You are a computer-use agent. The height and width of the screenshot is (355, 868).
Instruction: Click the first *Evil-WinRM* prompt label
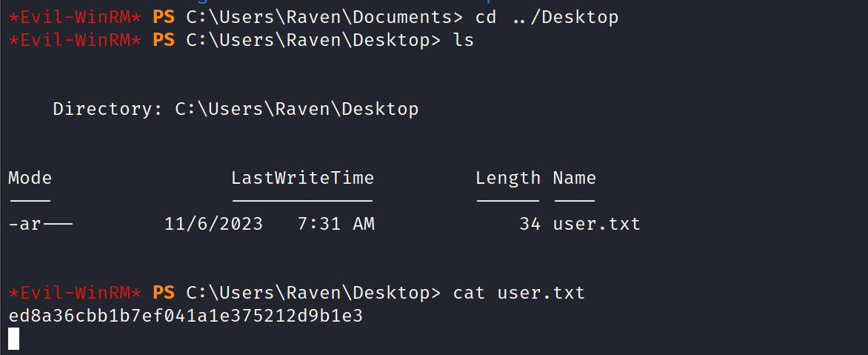tap(75, 17)
